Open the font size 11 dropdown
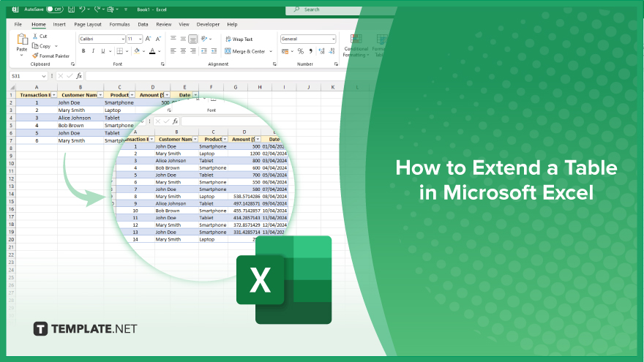Image resolution: width=644 pixels, height=362 pixels. point(140,39)
